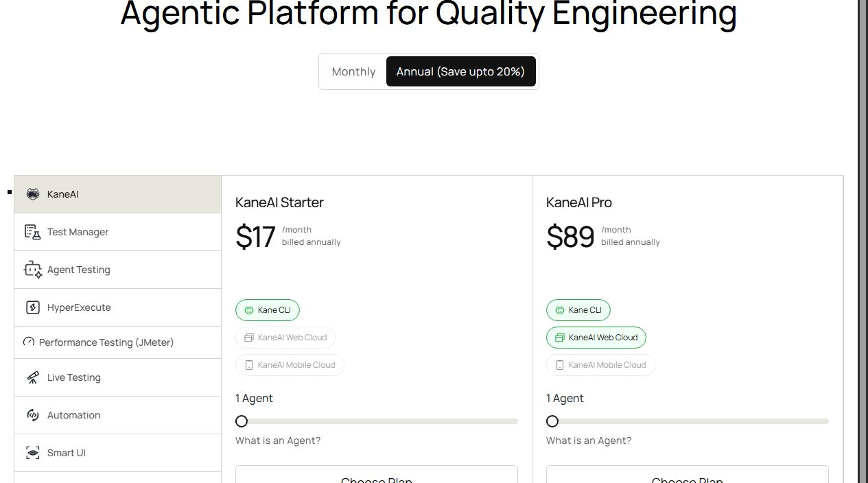Click the KaneAI Mobile Cloud chip in Pro plan

point(600,365)
